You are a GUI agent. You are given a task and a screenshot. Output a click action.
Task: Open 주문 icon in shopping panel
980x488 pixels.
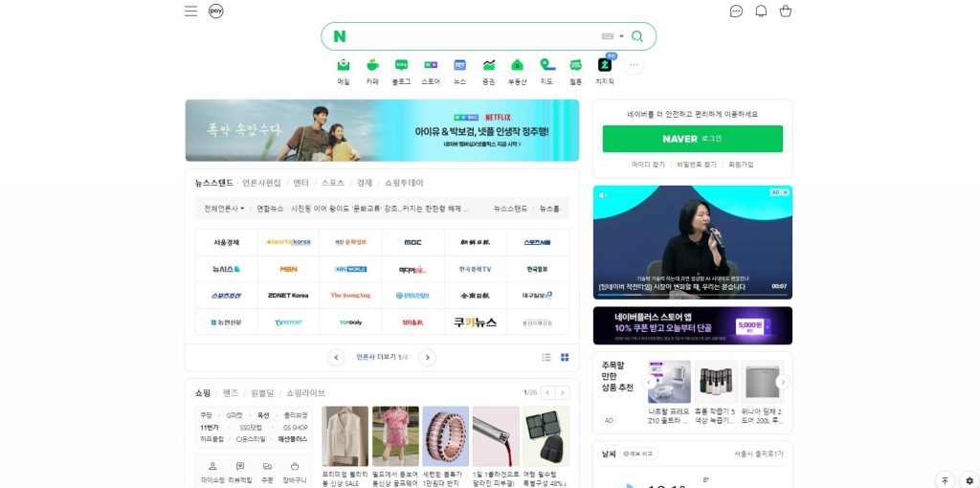[x=268, y=466]
